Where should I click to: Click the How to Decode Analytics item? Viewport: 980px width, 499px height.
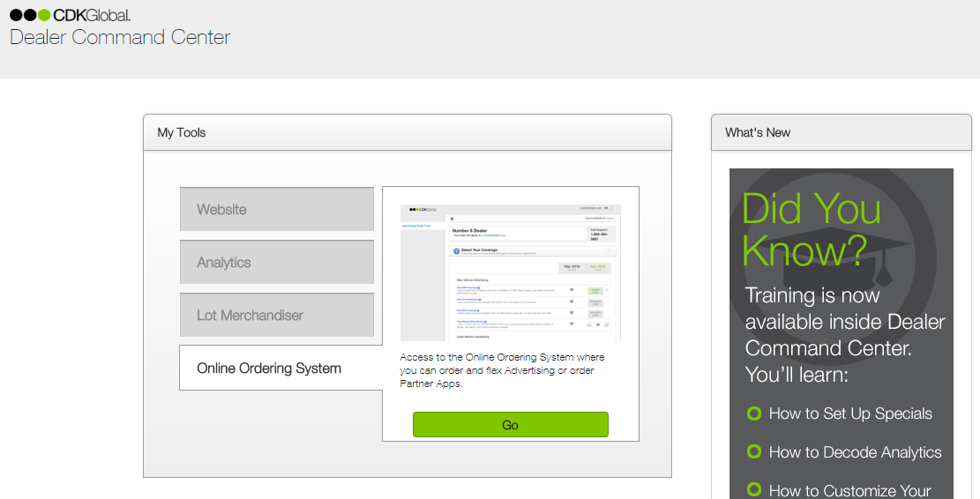855,452
